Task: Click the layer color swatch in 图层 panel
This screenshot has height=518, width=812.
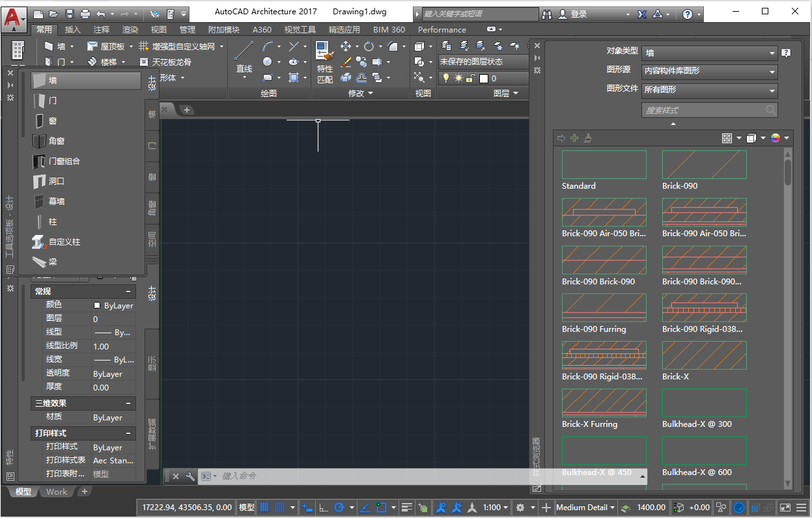Action: 484,78
